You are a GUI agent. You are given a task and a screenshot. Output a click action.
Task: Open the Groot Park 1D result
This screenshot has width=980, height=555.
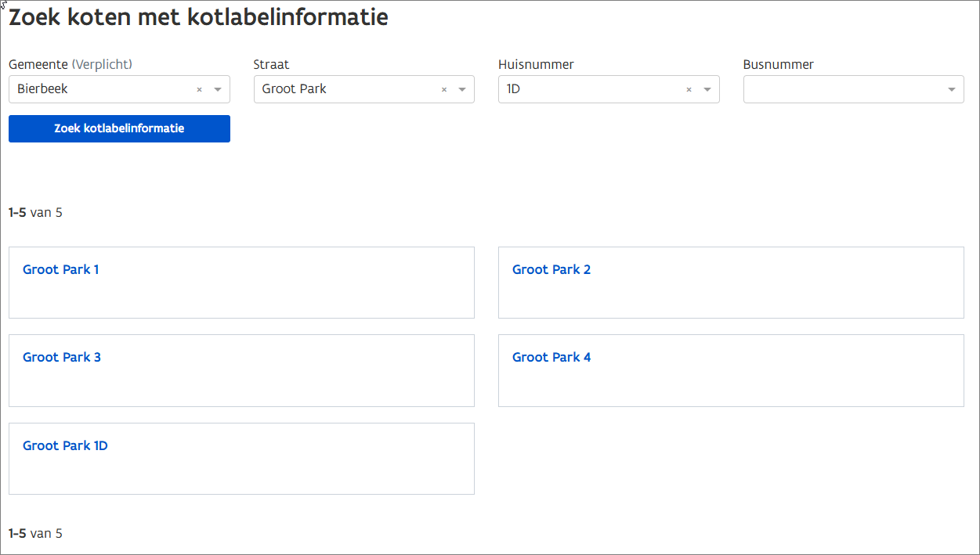[65, 446]
